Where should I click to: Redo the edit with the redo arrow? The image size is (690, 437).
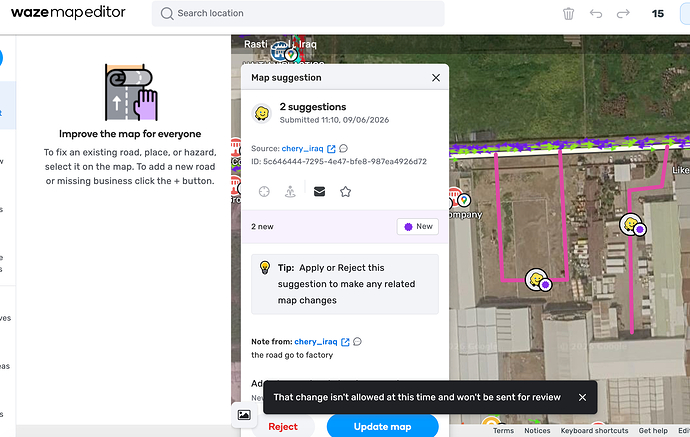pos(623,14)
